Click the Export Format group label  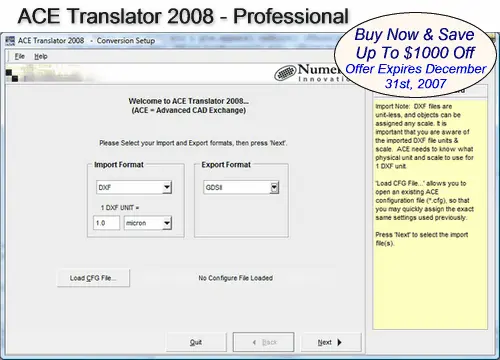tap(226, 165)
